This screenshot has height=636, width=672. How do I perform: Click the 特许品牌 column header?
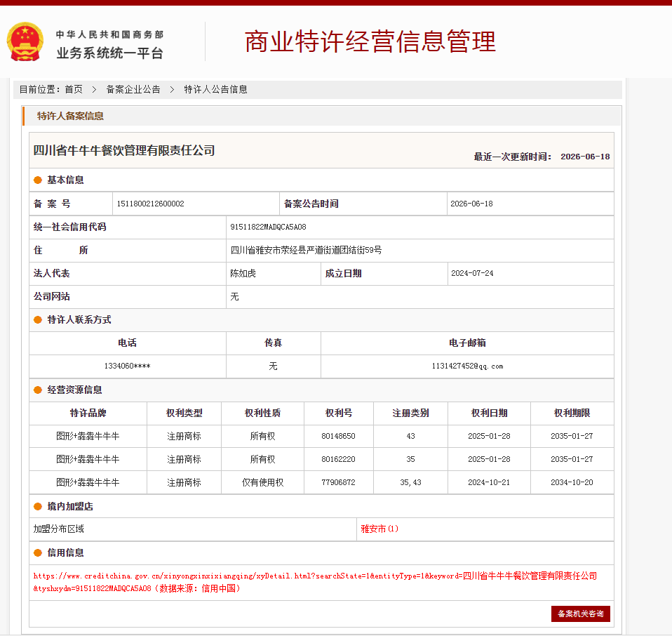(x=88, y=413)
